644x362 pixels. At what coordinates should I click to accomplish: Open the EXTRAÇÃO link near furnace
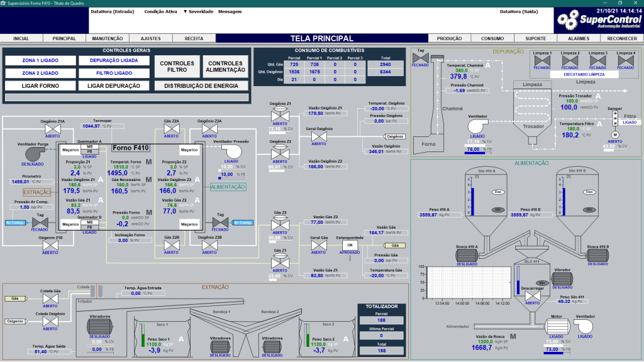pos(37,192)
